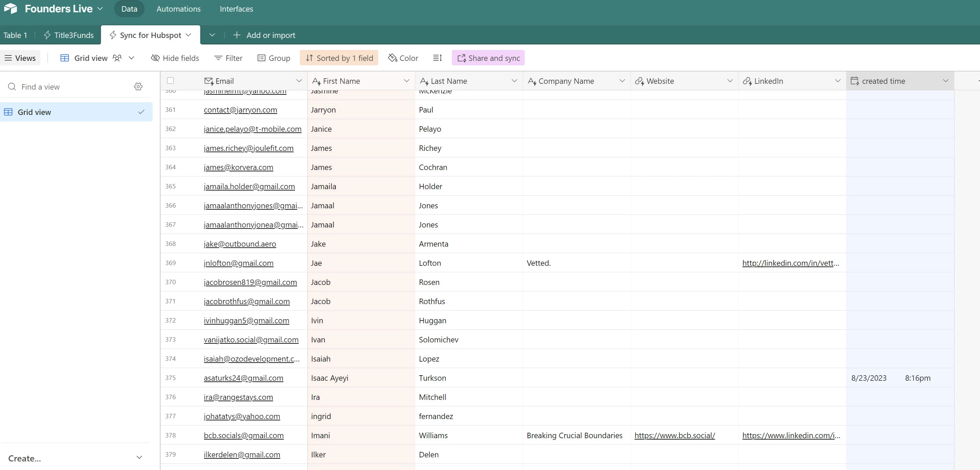Click the view collaborators people icon
This screenshot has width=980, height=470.
[x=117, y=58]
